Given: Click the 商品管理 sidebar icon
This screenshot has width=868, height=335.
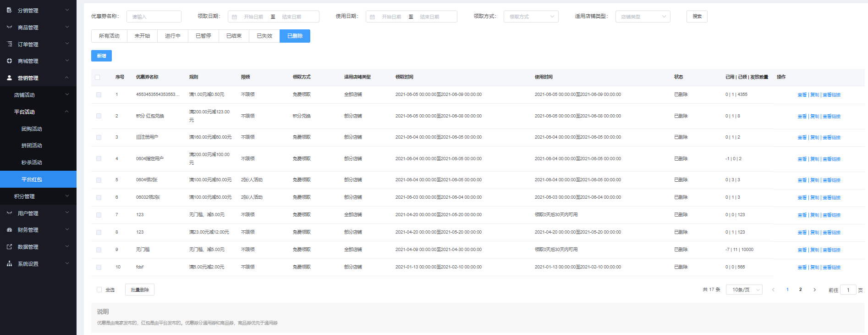Looking at the screenshot, I should (9, 27).
